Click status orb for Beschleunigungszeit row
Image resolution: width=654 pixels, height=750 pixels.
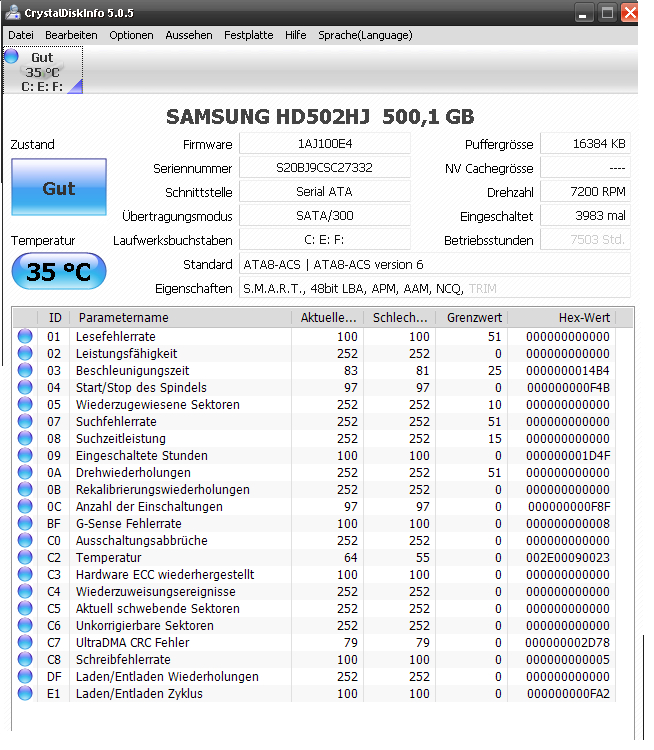[25, 370]
